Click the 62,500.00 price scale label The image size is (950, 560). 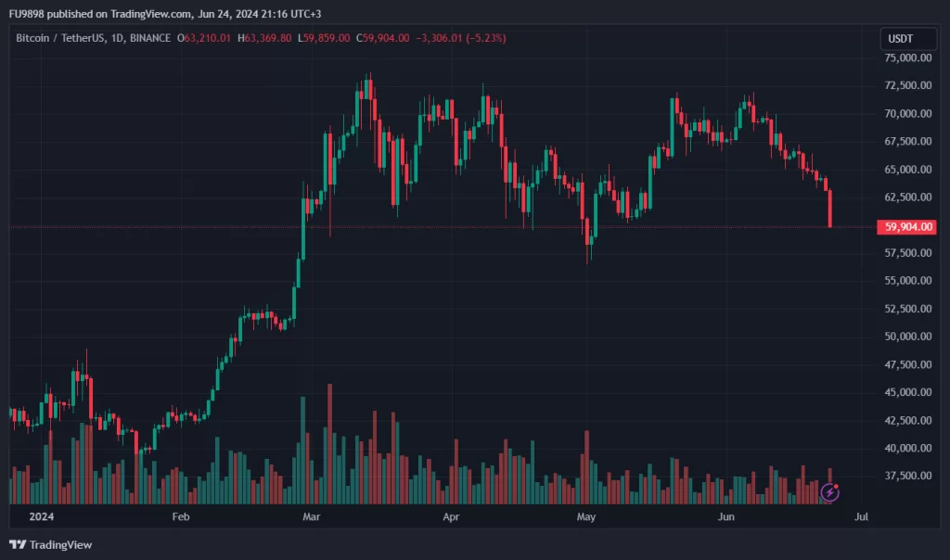908,197
